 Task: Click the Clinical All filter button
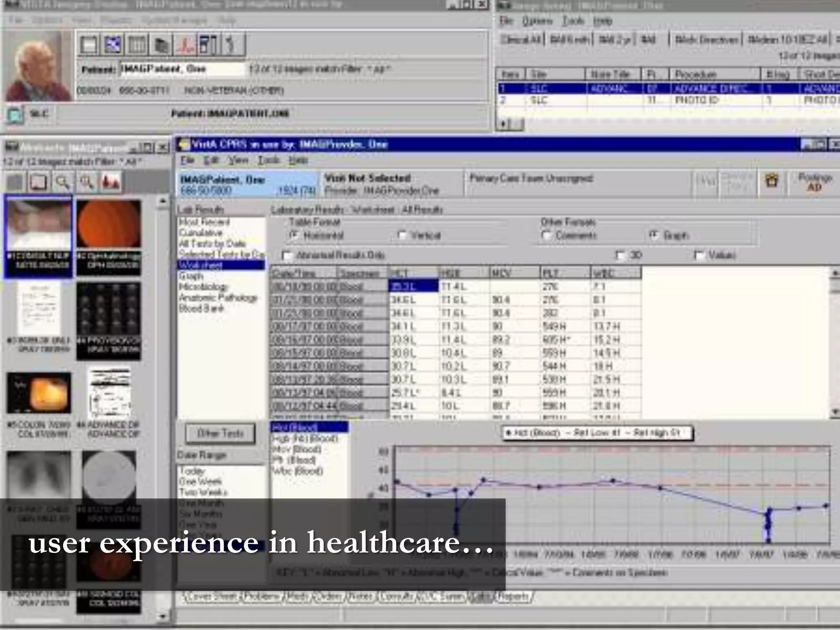click(521, 40)
